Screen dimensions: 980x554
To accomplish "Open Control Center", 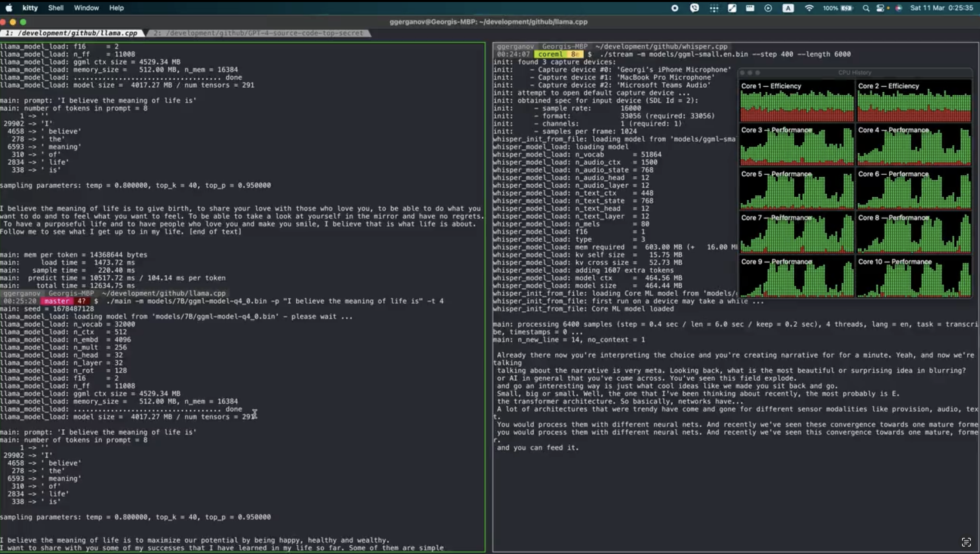I will pyautogui.click(x=880, y=8).
